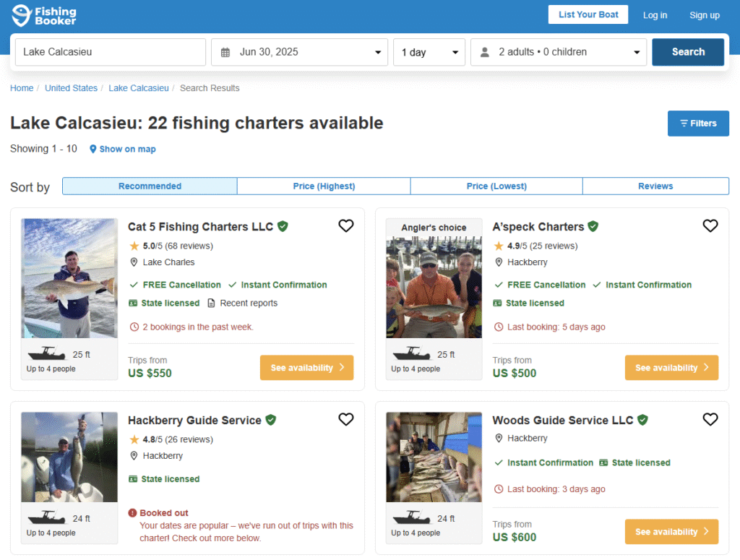This screenshot has width=740, height=560.
Task: Click verified badge next to Cat 5 Fishing Charters
Action: tap(283, 226)
